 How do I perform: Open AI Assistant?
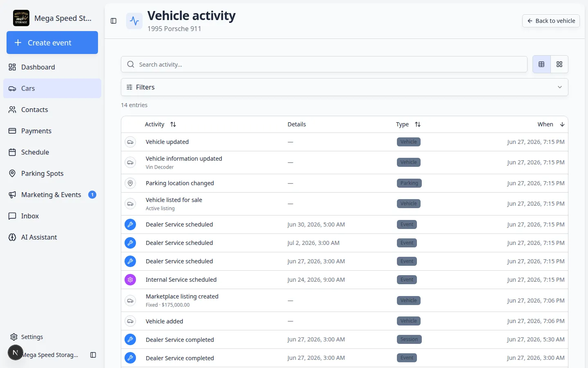click(52, 237)
